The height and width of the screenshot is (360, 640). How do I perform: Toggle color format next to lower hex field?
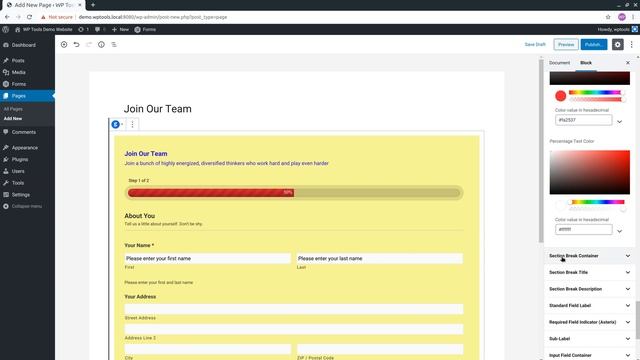(x=620, y=231)
